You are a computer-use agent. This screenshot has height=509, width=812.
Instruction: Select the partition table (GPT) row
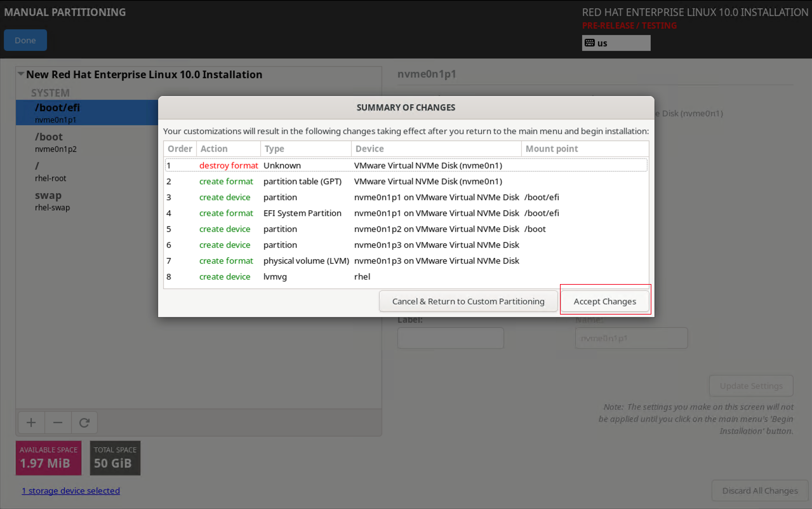(x=406, y=181)
